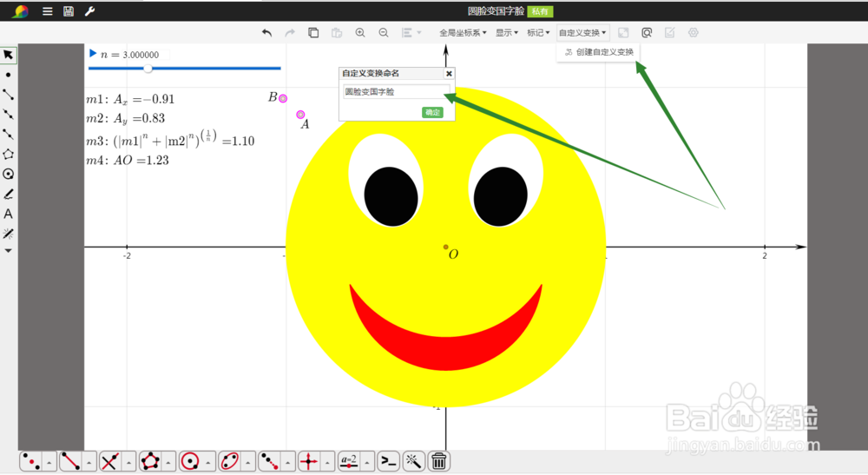Select 创建自定义变换 menu entry
This screenshot has height=475, width=868.
(599, 52)
